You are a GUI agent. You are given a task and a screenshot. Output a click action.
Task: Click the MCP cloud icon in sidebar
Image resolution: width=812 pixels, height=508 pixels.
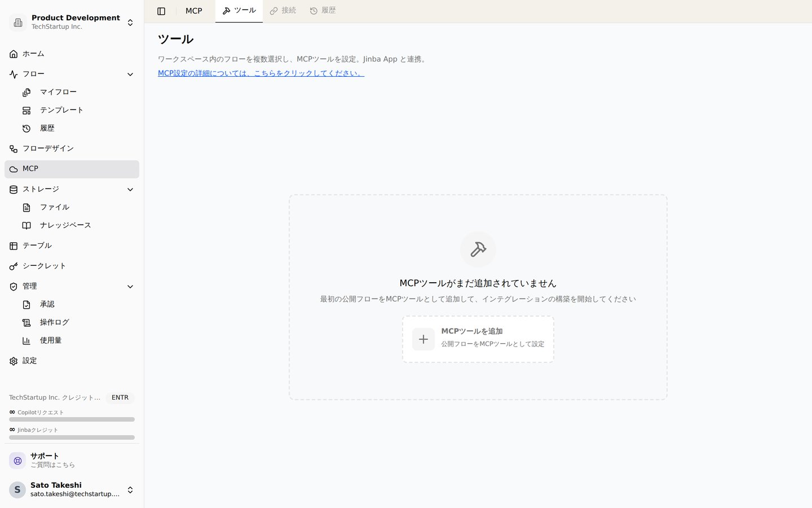tap(14, 169)
